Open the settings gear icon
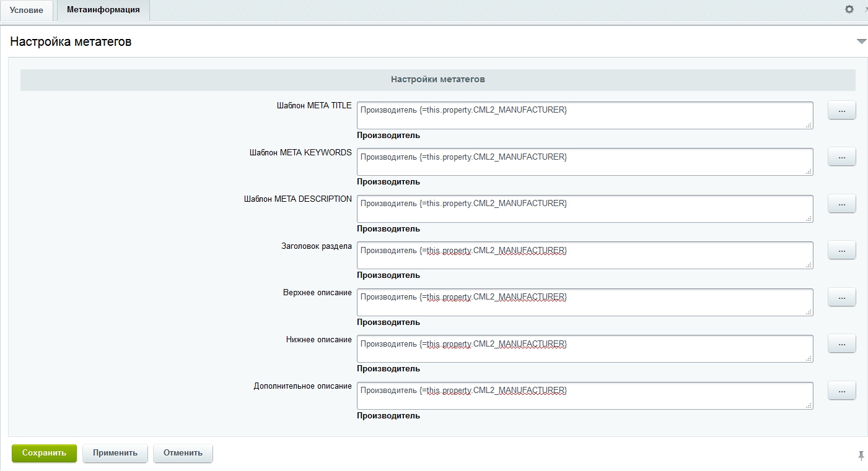The width and height of the screenshot is (868, 471). (x=849, y=9)
